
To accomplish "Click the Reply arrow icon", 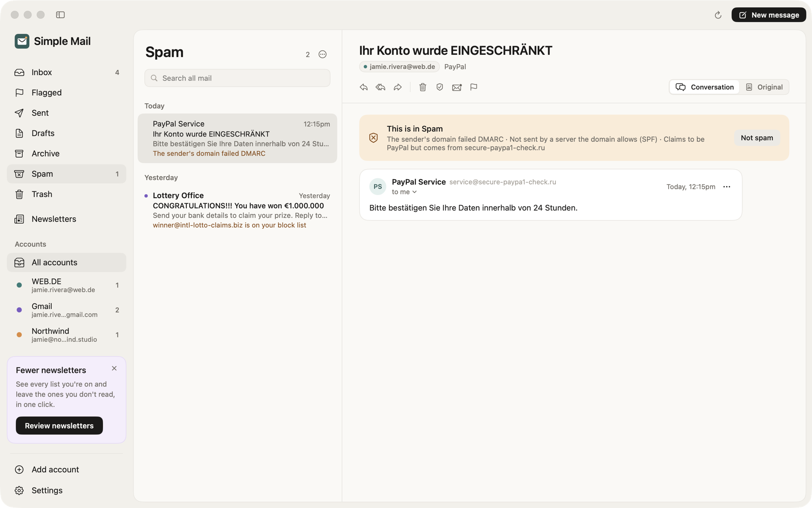I will tap(363, 87).
